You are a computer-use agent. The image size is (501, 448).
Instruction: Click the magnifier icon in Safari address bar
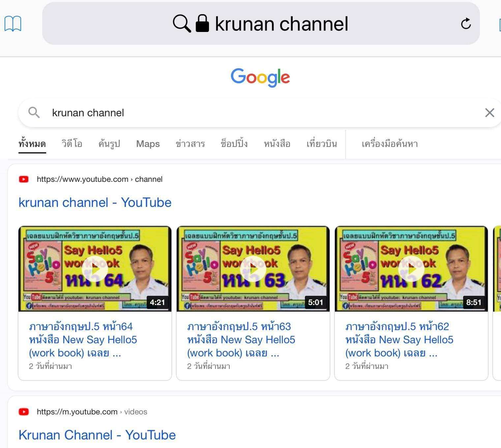coord(182,24)
